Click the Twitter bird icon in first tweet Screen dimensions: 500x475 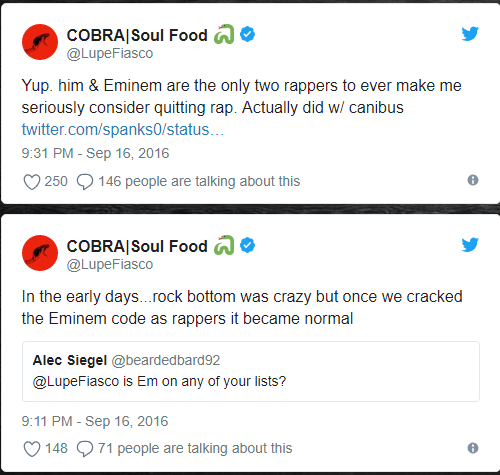470,34
